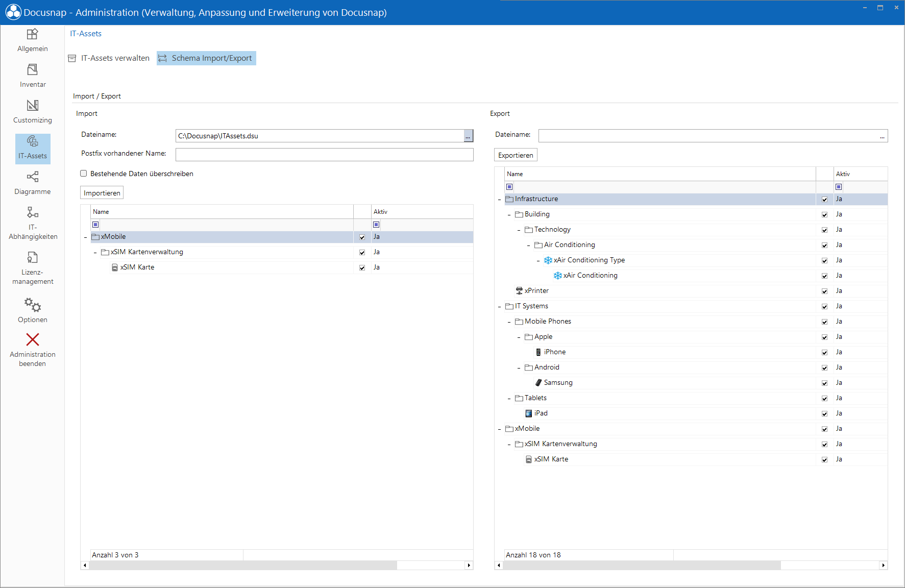Click the Importieren button

tap(102, 193)
